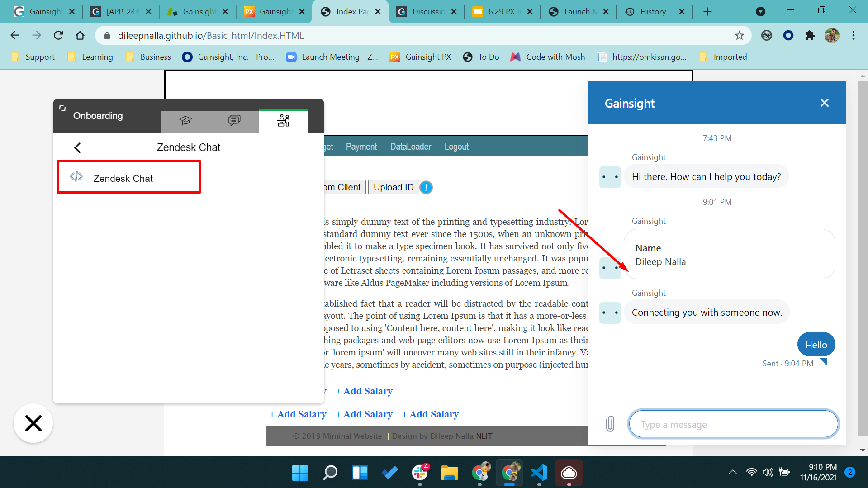Open the tab search dropdown
The width and height of the screenshot is (868, 488).
pyautogui.click(x=760, y=12)
